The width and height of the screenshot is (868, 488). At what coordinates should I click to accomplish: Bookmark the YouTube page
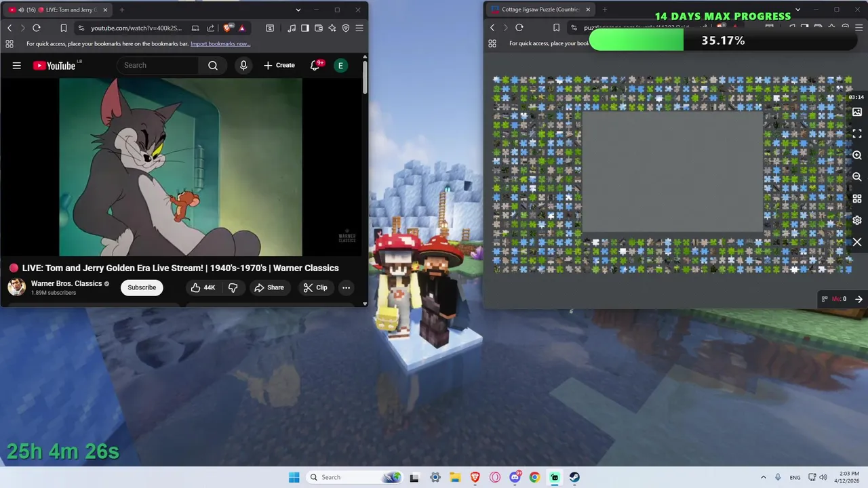63,28
